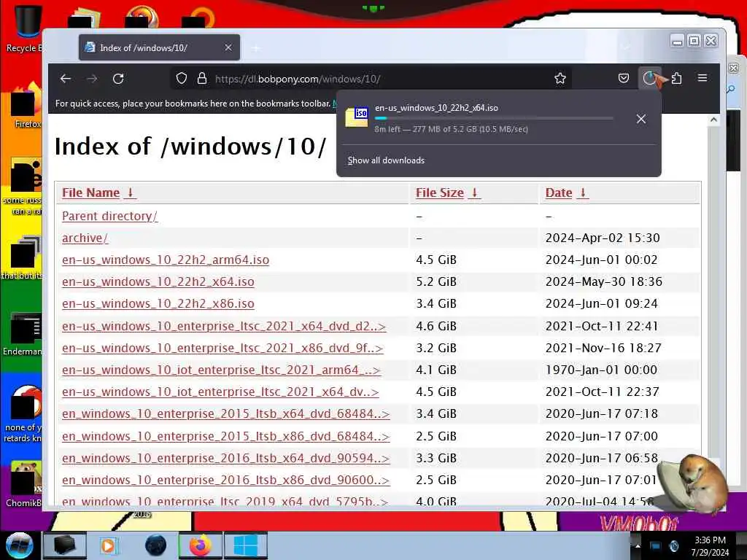747x560 pixels.
Task: Toggle the downloads toolbar button
Action: point(650,79)
